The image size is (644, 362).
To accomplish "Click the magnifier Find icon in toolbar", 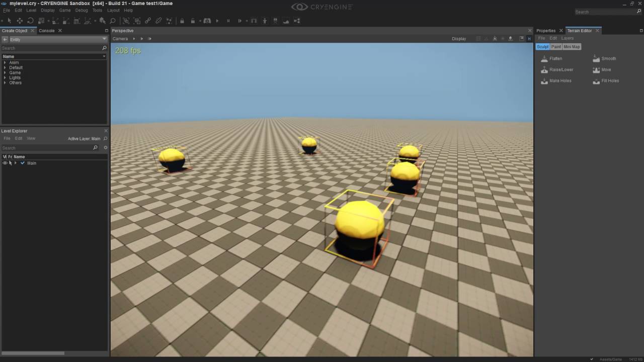I will click(x=113, y=21).
